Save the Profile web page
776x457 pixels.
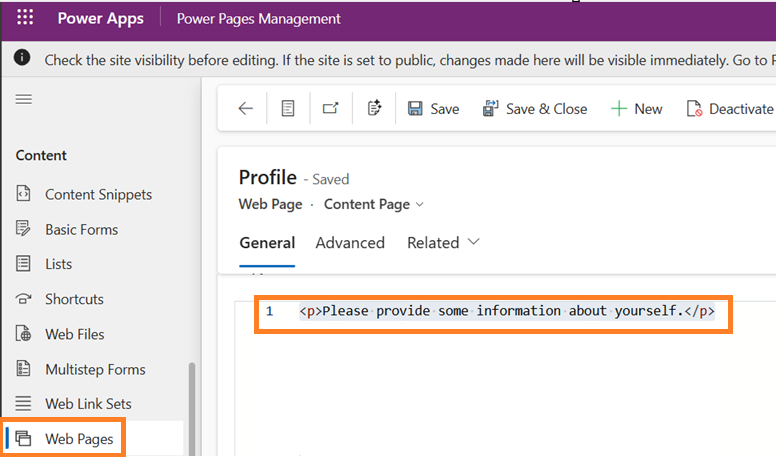(433, 109)
